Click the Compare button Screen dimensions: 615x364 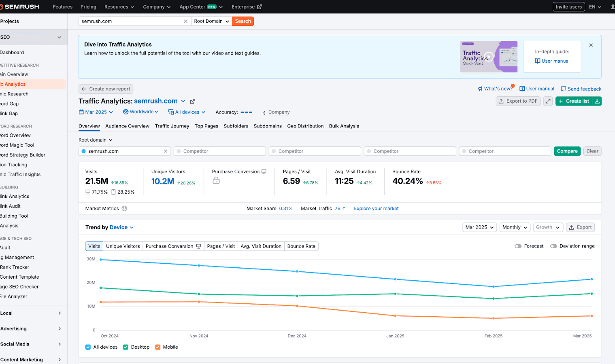pyautogui.click(x=567, y=151)
